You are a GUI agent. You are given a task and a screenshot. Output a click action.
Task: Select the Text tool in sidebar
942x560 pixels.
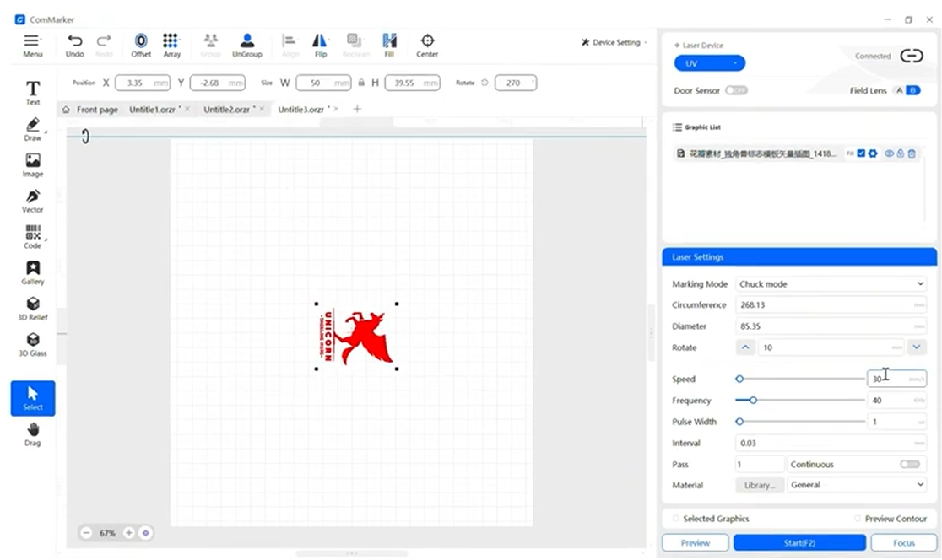(33, 92)
